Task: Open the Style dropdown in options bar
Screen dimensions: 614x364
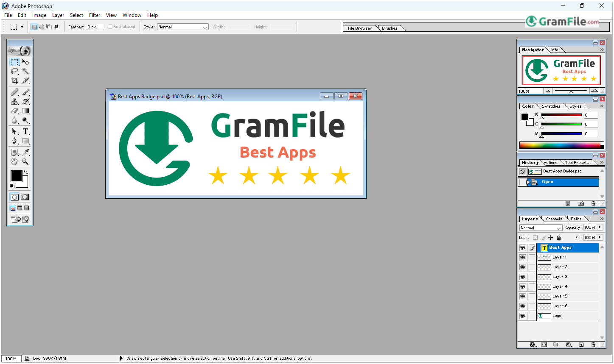Action: click(182, 27)
